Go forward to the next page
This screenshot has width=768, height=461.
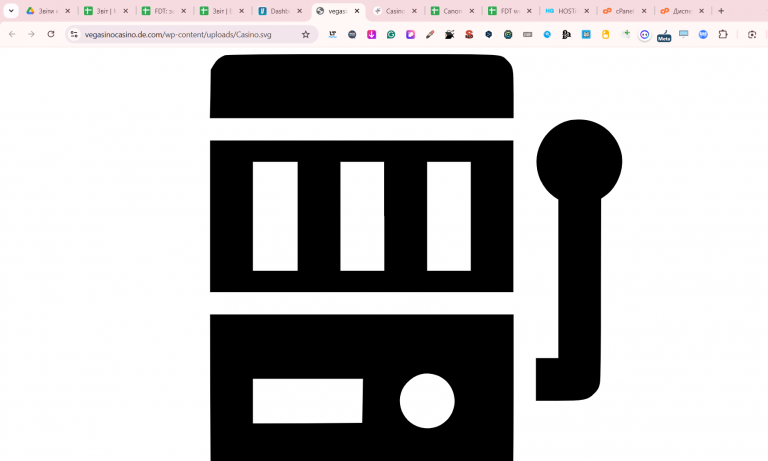[31, 34]
